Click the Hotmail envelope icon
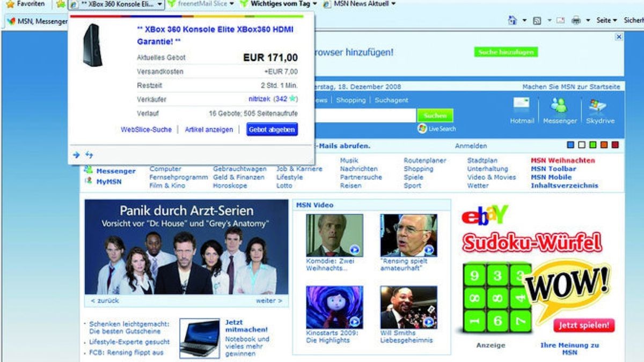The image size is (644, 362). point(521,105)
